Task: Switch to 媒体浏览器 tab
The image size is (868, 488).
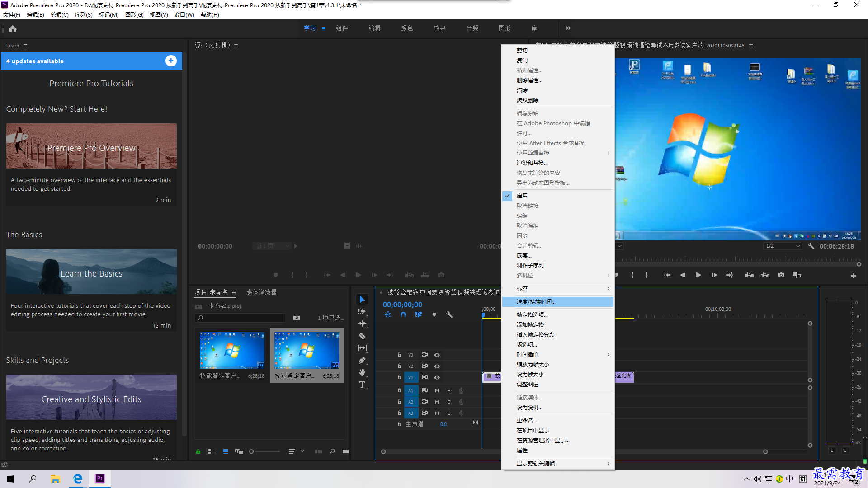Action: coord(261,292)
